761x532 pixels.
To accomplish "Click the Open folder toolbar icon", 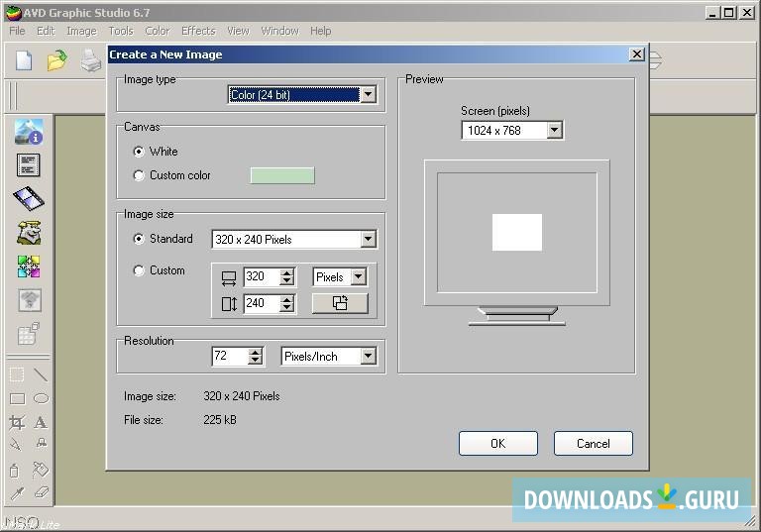I will pyautogui.click(x=56, y=61).
